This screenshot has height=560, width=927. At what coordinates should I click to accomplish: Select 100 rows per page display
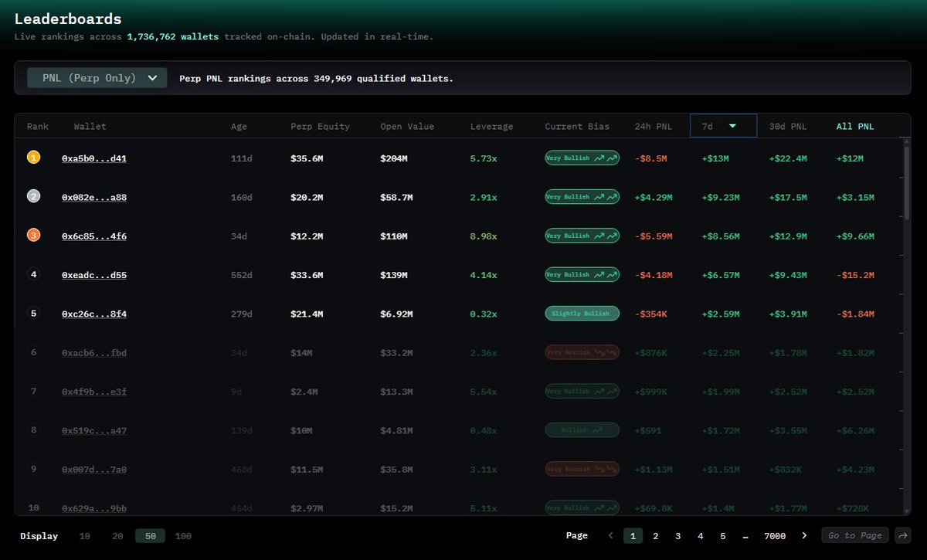pos(183,535)
